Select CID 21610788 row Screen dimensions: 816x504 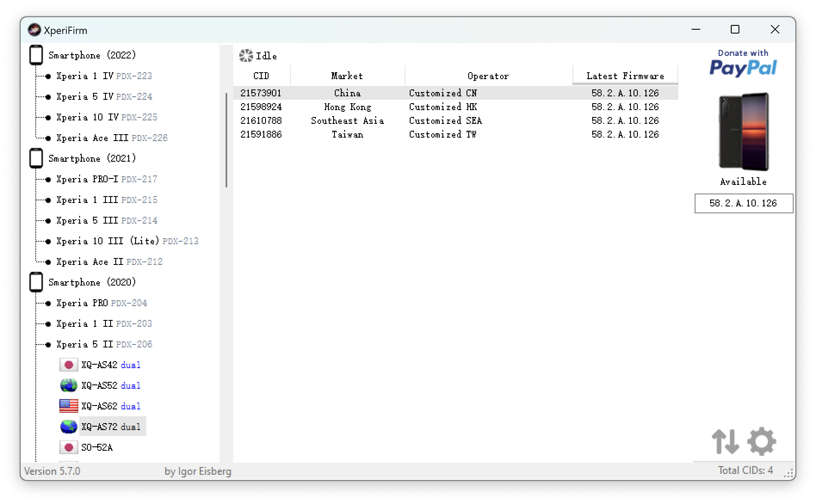(456, 120)
